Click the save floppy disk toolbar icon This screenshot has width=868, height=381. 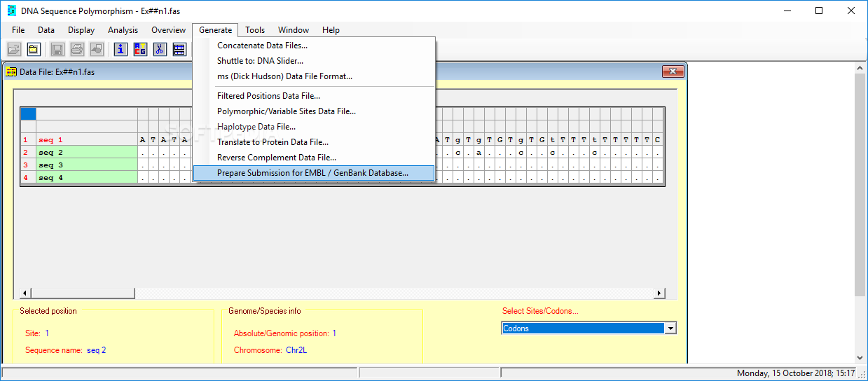[x=57, y=49]
